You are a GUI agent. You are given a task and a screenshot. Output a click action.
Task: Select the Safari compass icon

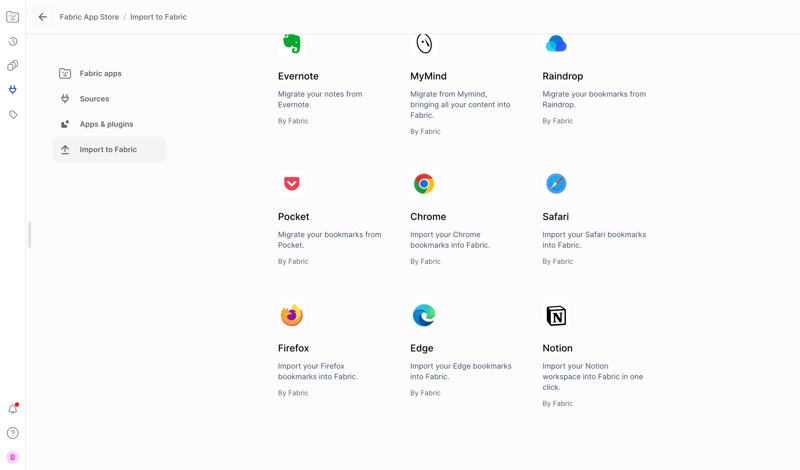click(556, 184)
